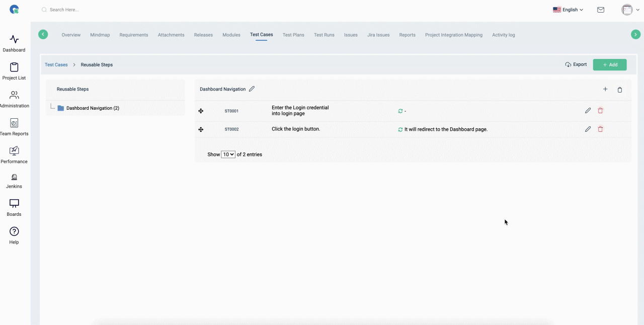Open the Project List sidebar icon
Viewport: 644px width, 325px height.
(14, 67)
